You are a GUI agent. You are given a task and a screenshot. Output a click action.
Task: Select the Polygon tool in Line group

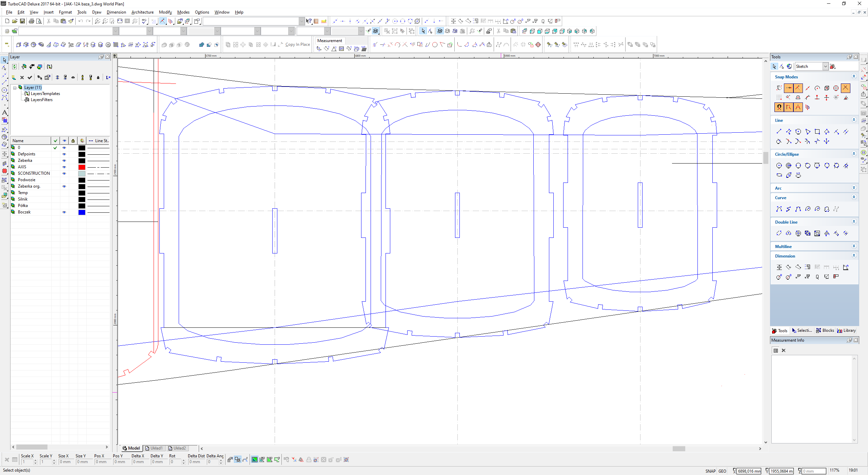tap(798, 132)
